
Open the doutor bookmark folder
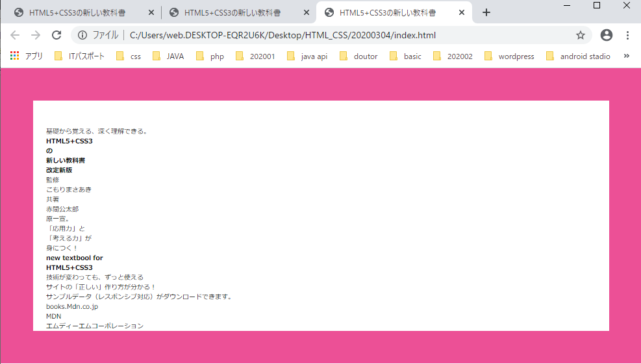(x=358, y=56)
